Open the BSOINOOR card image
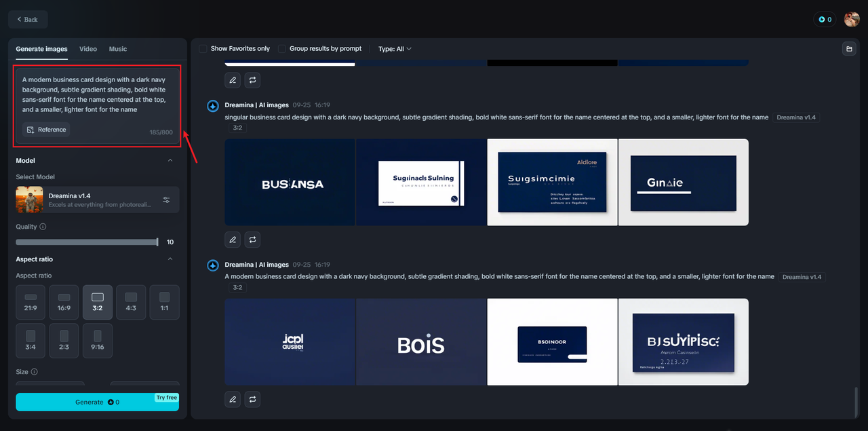Viewport: 868px width, 431px height. [x=552, y=342]
